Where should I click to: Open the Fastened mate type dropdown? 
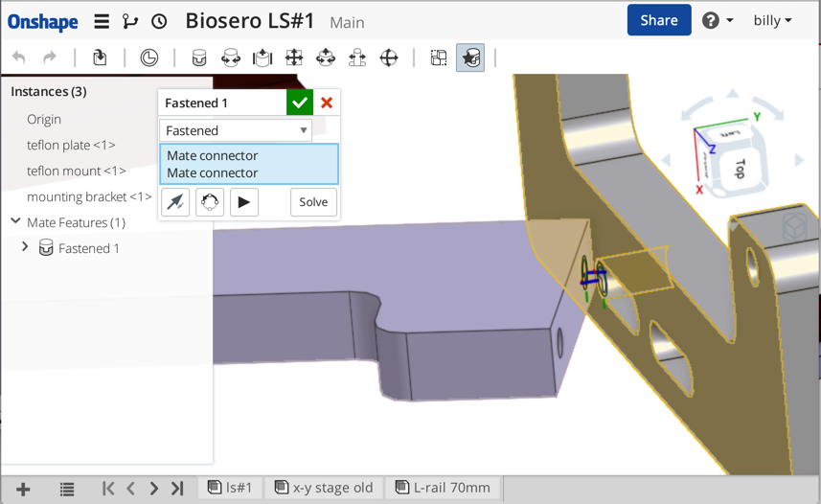pos(236,130)
